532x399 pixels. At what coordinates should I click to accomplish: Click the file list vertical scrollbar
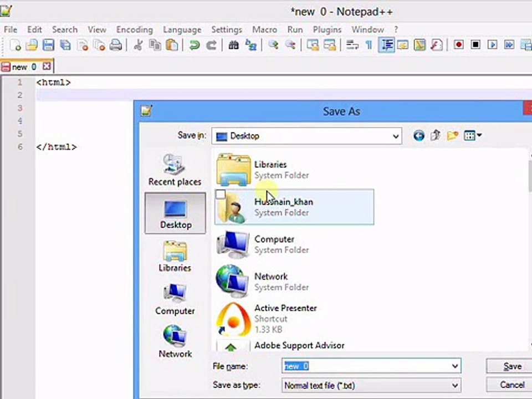pos(530,249)
